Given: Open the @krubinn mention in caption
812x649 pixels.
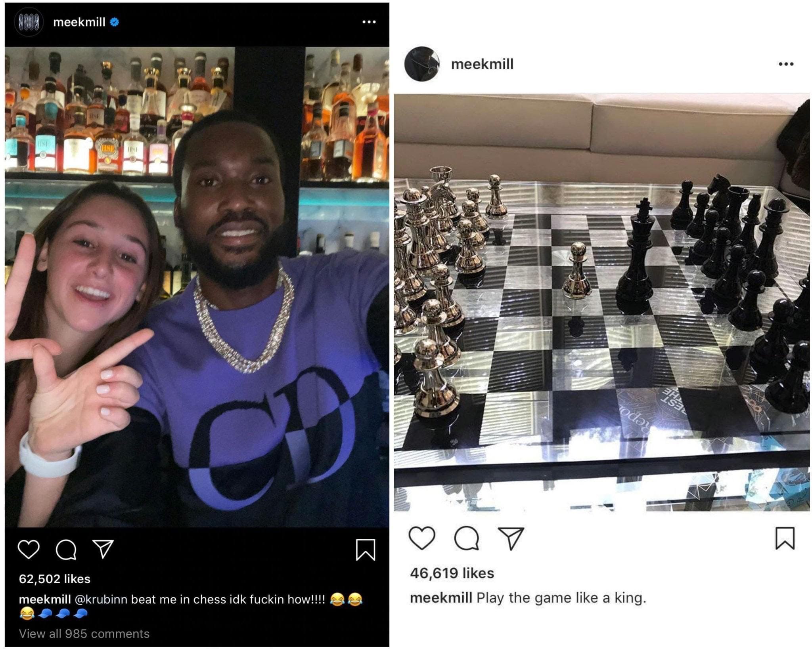Looking at the screenshot, I should pyautogui.click(x=101, y=599).
